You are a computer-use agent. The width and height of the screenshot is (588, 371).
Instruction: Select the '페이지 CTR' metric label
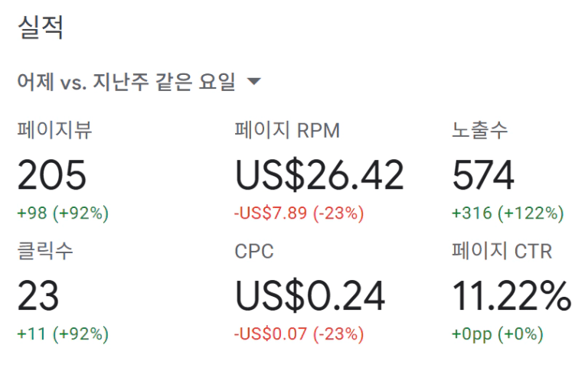coord(501,252)
